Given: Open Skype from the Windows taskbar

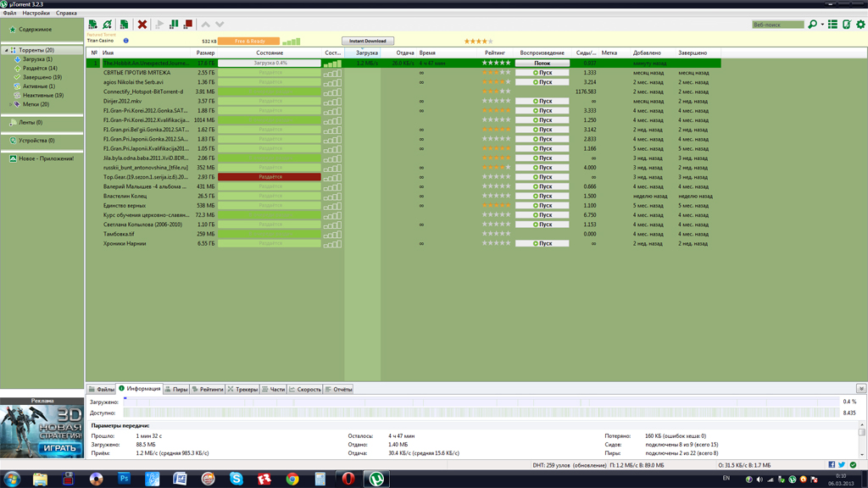Looking at the screenshot, I should click(236, 479).
